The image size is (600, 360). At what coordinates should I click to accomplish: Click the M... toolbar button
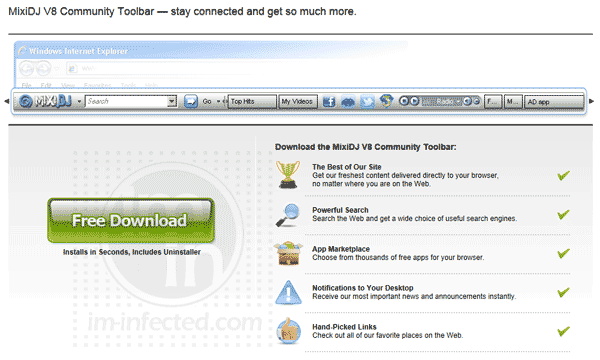pos(513,102)
